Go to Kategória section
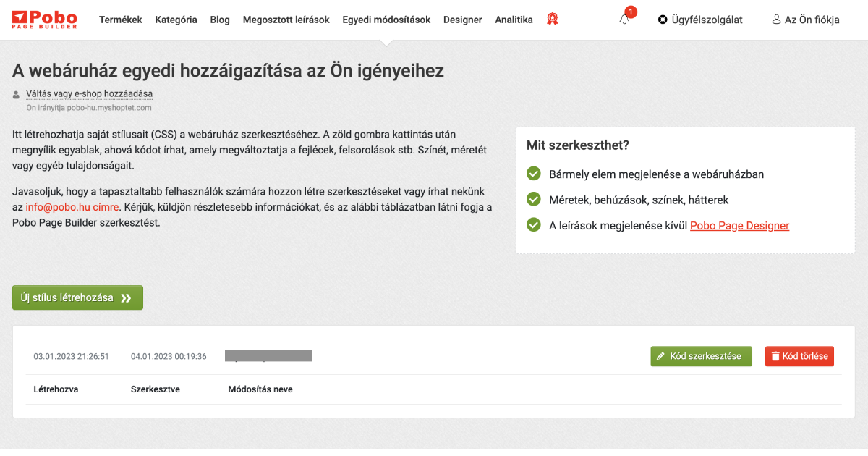The height and width of the screenshot is (456, 868). (x=176, y=20)
